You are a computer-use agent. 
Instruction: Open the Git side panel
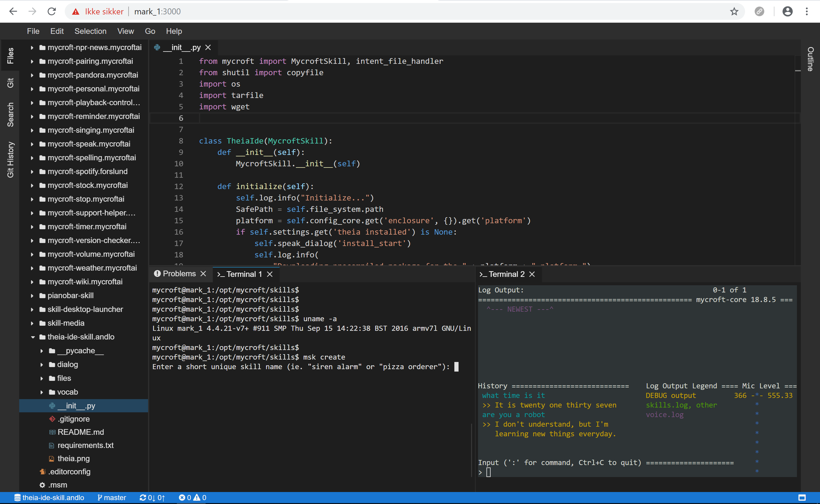click(10, 83)
